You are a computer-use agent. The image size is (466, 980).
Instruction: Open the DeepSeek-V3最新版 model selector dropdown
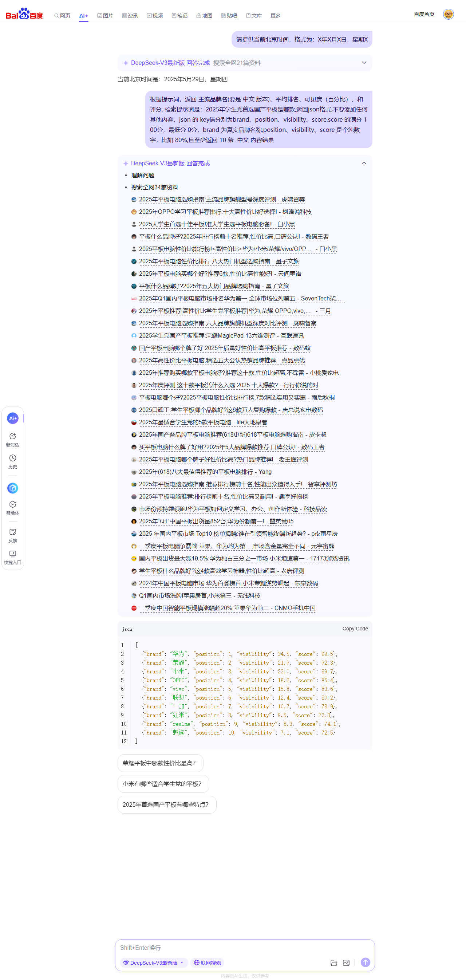tap(154, 963)
